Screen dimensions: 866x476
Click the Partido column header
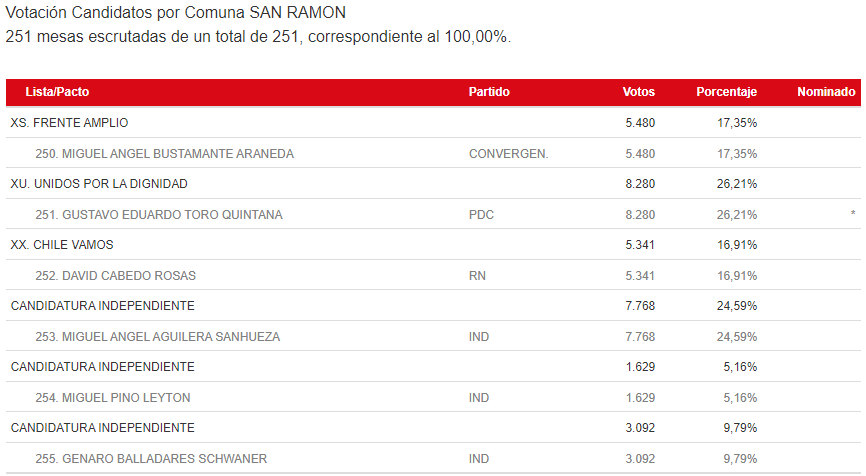489,92
